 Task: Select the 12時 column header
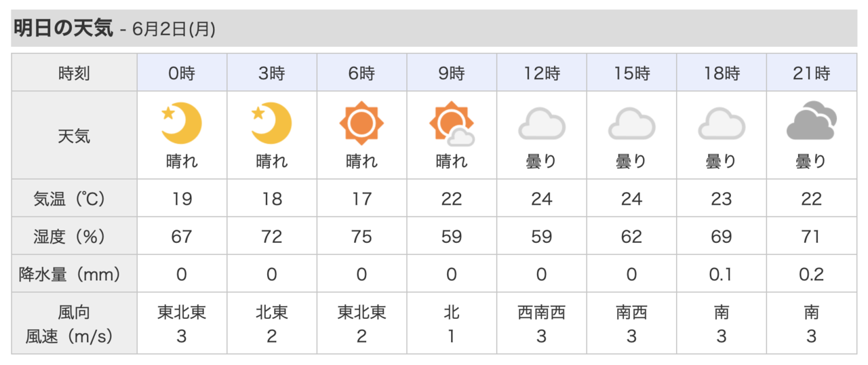[x=541, y=73]
